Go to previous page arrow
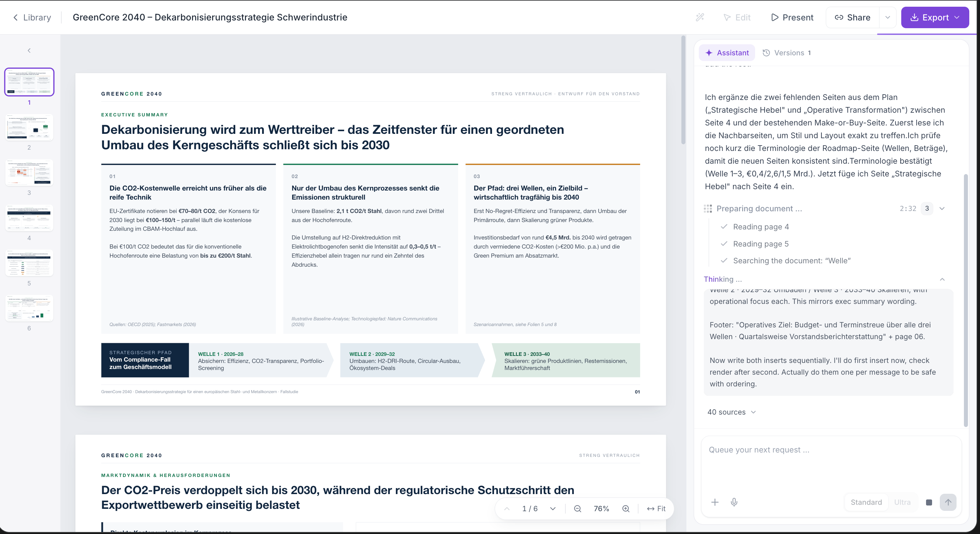 point(507,509)
